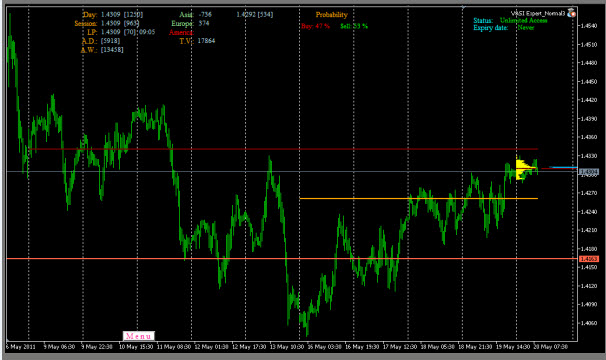Select the bright red-orange support line
The height and width of the screenshot is (360, 606).
pyautogui.click(x=292, y=258)
